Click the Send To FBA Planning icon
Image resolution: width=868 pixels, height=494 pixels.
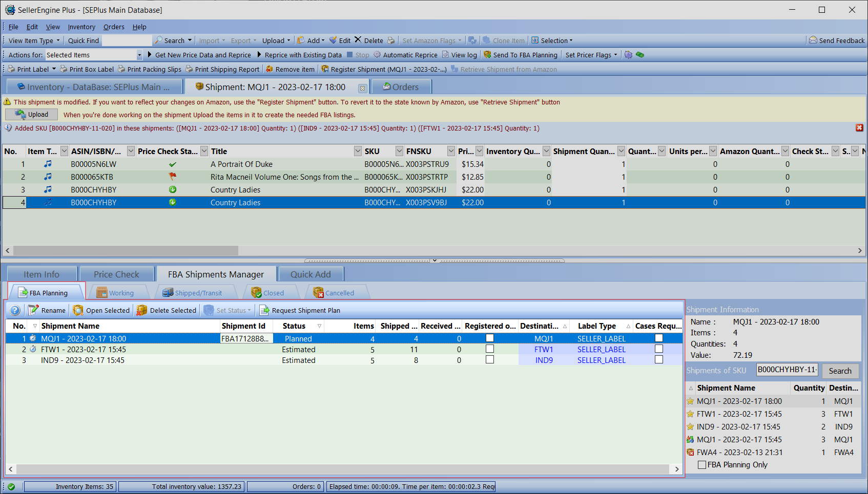pyautogui.click(x=487, y=55)
